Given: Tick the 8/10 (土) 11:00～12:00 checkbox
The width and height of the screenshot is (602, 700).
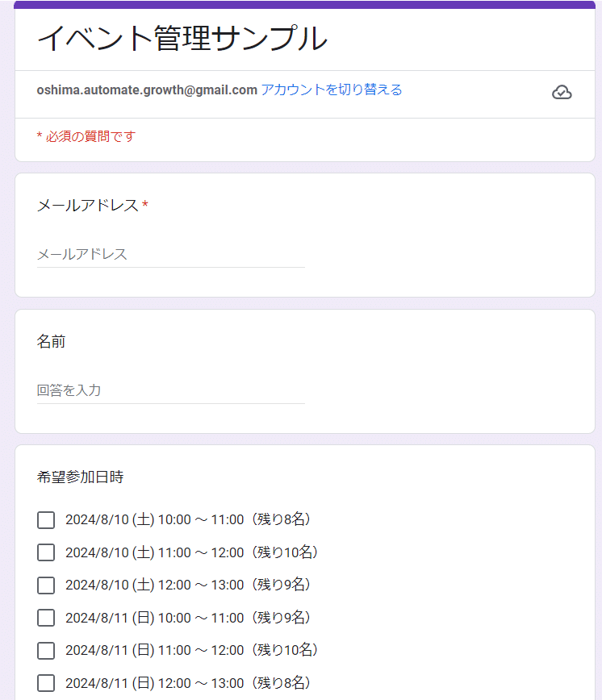Looking at the screenshot, I should (46, 552).
